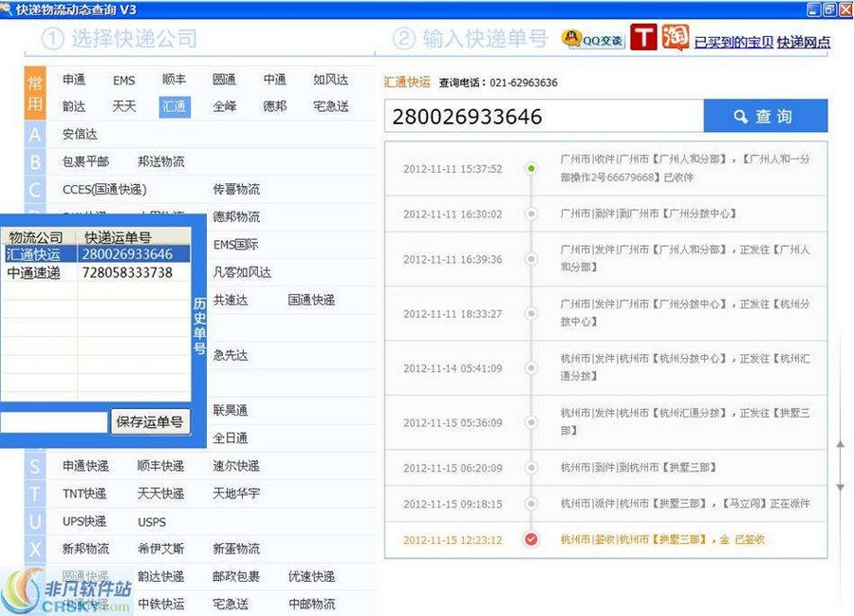Jump to letter B index tab

35,161
